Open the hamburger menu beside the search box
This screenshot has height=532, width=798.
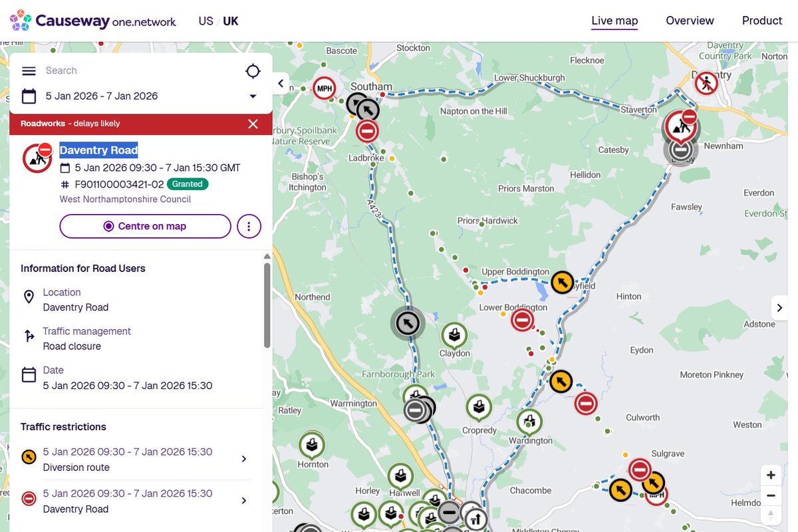point(29,70)
